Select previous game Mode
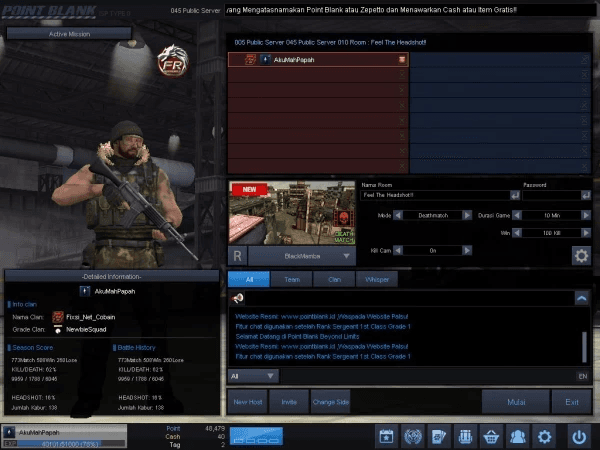This screenshot has height=450, width=600. pyautogui.click(x=398, y=215)
